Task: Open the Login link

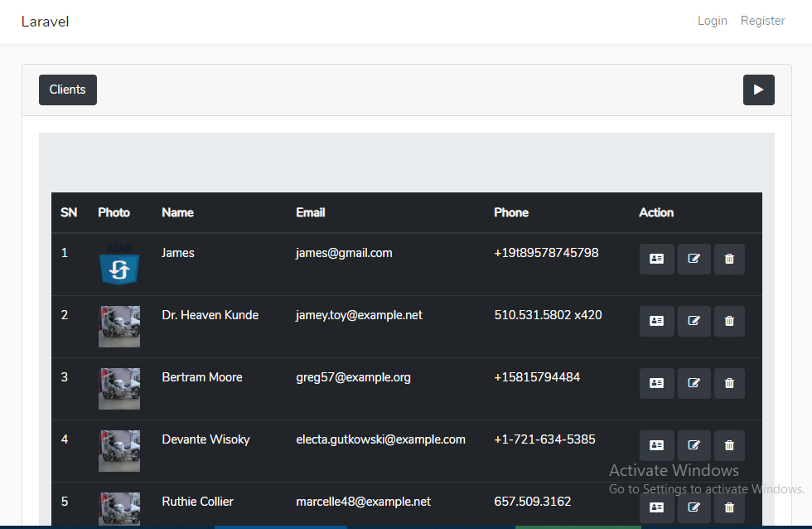Action: [x=712, y=21]
